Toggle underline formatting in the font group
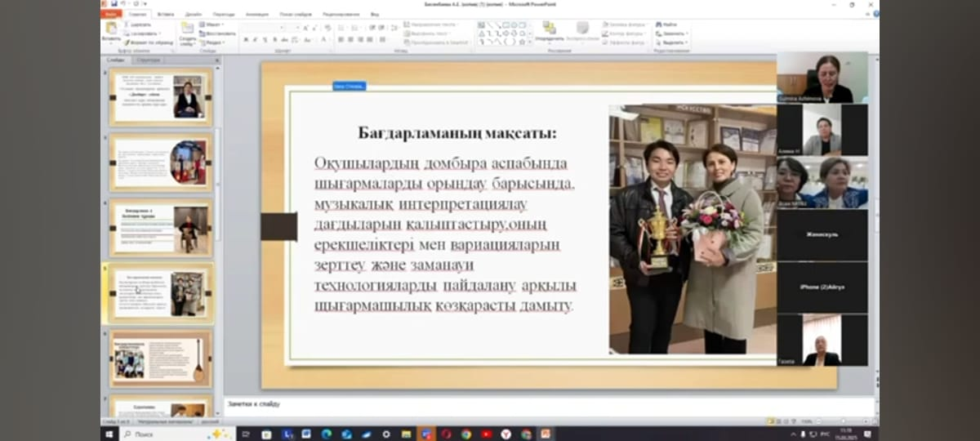 [x=265, y=39]
